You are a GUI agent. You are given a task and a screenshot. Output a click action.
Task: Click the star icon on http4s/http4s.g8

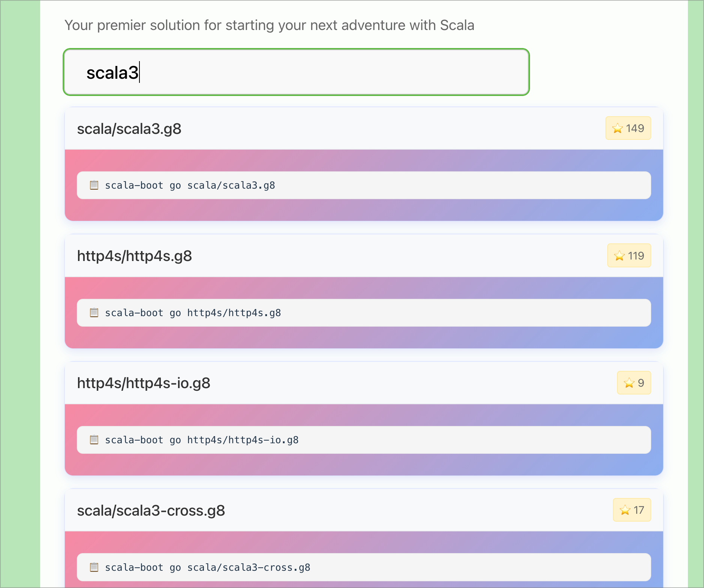tap(619, 255)
